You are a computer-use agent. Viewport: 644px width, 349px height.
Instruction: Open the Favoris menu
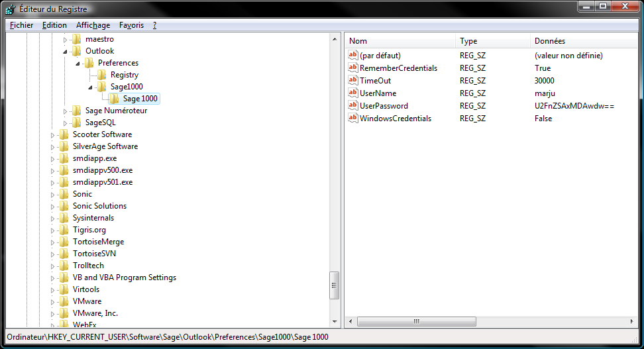click(131, 25)
